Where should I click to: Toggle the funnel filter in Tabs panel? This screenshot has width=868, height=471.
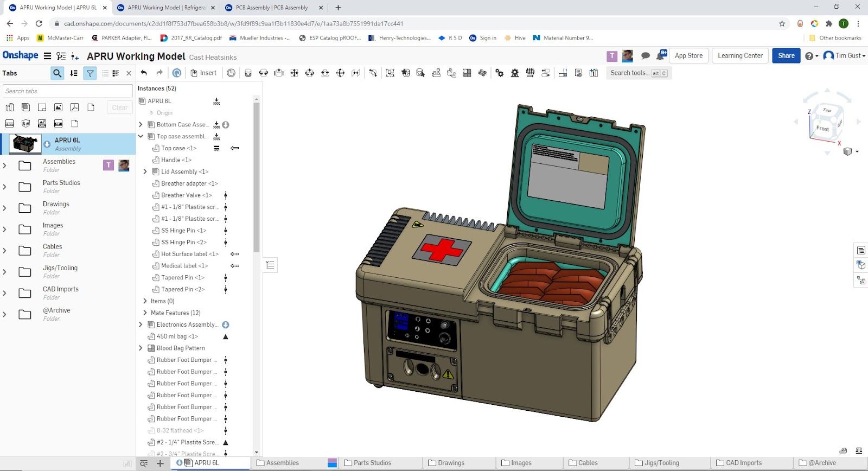coord(90,73)
